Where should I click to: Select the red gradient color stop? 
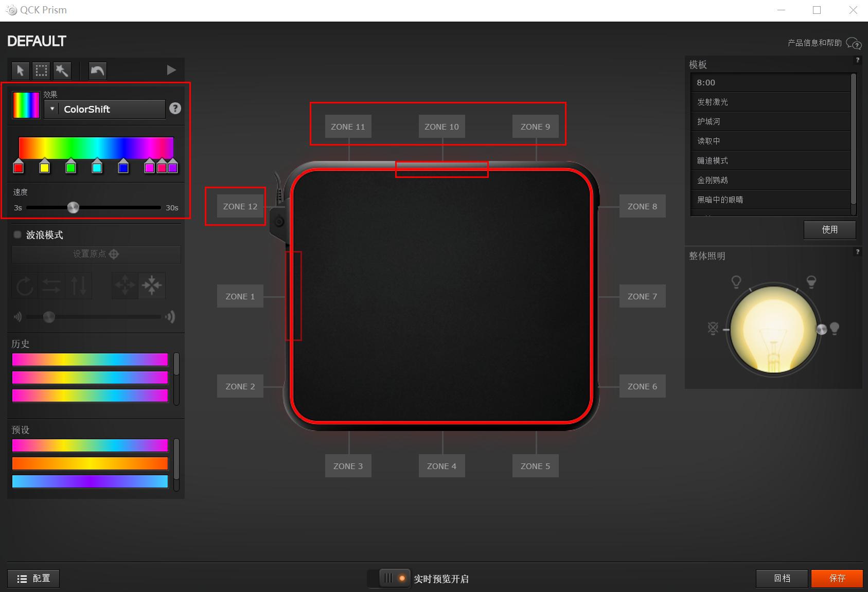19,166
